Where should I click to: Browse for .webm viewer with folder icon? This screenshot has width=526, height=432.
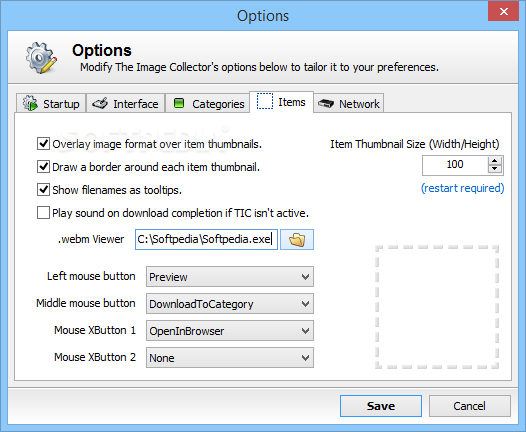click(297, 239)
